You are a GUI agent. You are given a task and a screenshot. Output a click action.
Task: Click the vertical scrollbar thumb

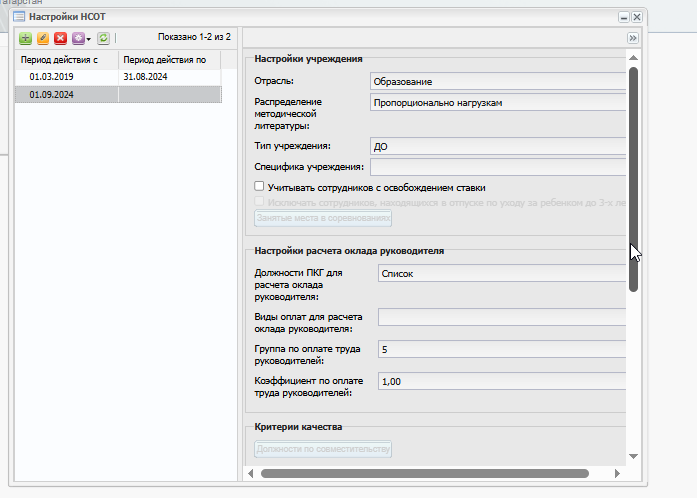click(x=633, y=179)
